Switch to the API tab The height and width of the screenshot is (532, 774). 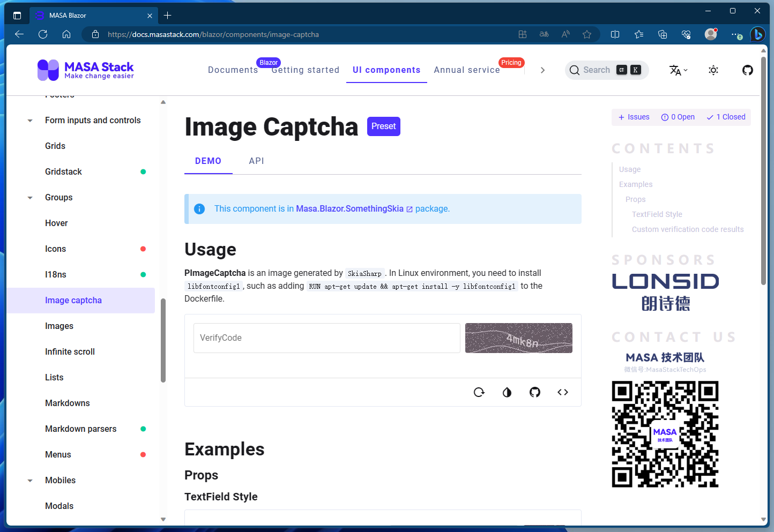pos(256,161)
